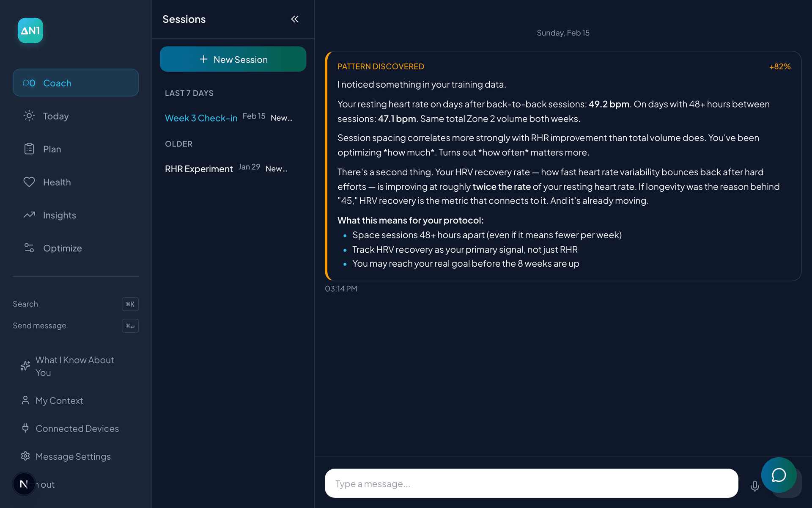Open Message Settings gear icon
Viewport: 812px width, 508px height.
point(25,456)
